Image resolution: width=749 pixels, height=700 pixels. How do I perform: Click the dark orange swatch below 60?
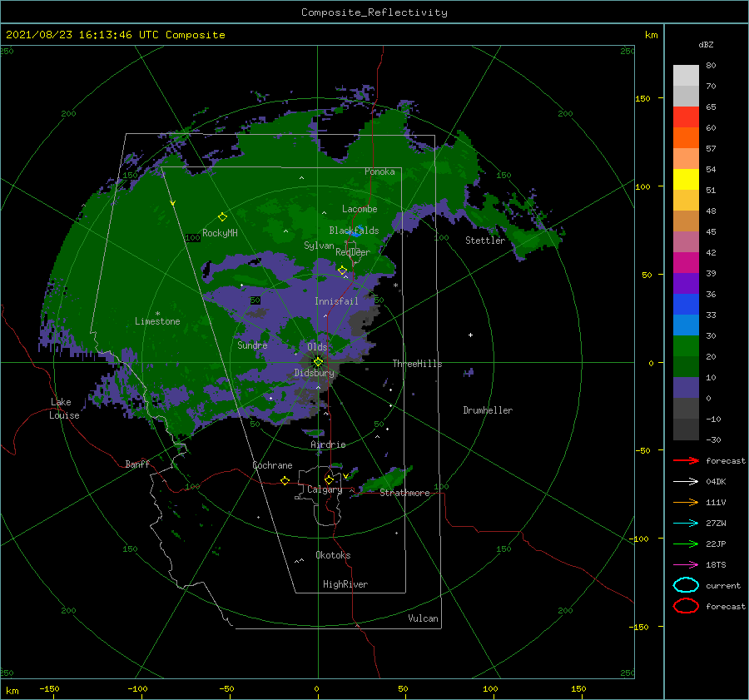tap(686, 138)
